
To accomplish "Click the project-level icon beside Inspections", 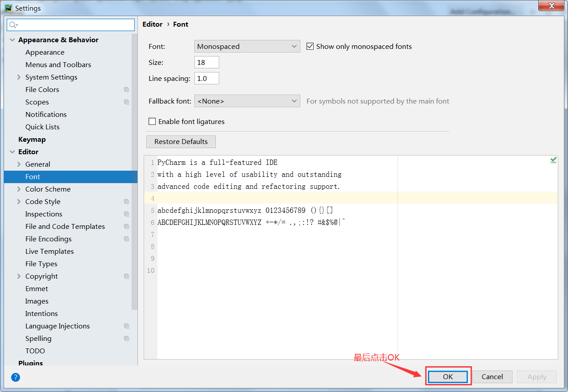I will 127,214.
